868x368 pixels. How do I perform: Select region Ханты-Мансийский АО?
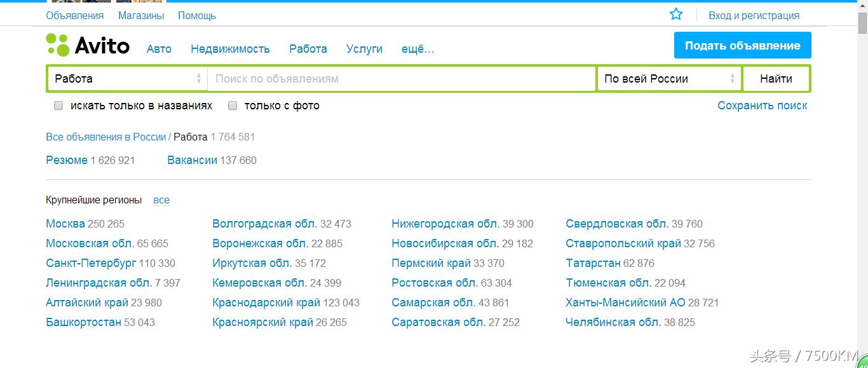pos(625,303)
